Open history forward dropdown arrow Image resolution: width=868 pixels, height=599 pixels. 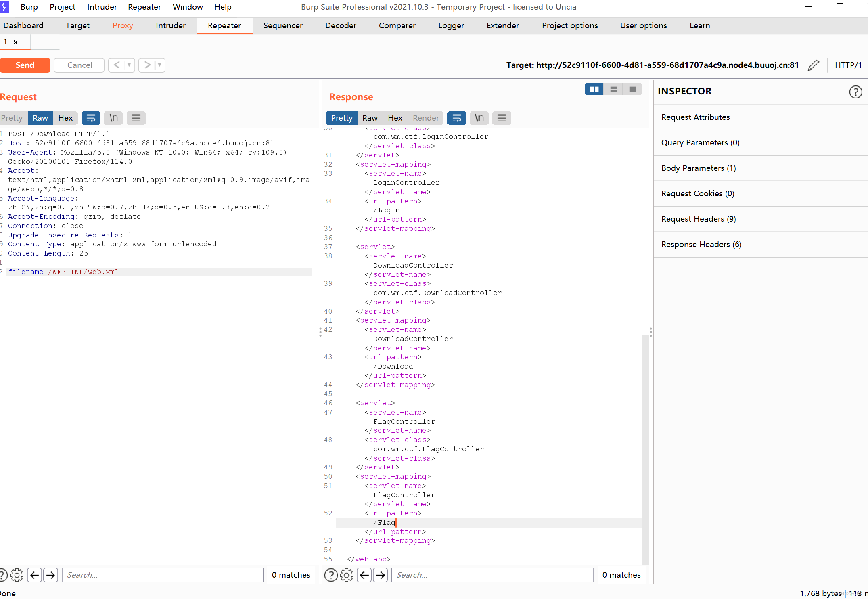pos(159,65)
